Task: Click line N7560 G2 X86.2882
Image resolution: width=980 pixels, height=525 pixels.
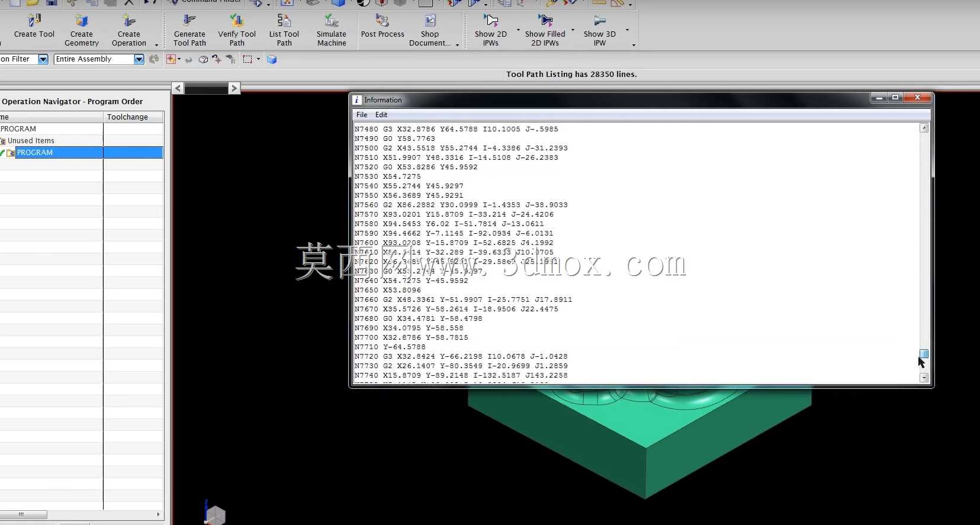Action: [461, 205]
